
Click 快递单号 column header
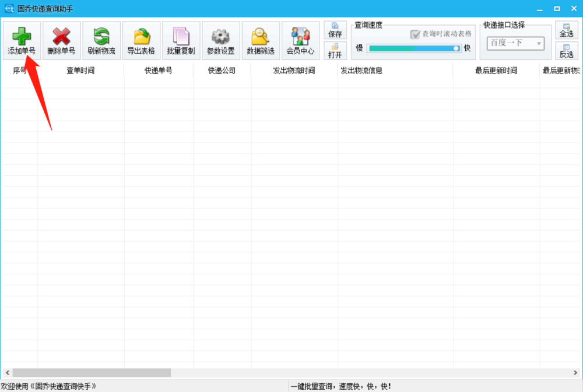(159, 70)
